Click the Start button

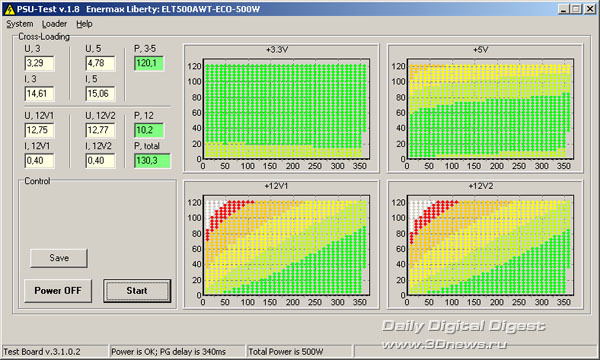pos(137,290)
